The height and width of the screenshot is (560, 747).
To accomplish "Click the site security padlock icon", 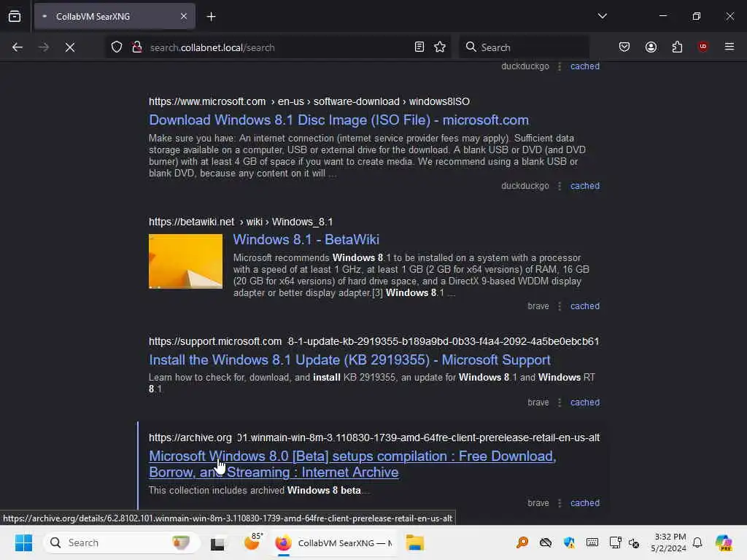I will pyautogui.click(x=137, y=47).
